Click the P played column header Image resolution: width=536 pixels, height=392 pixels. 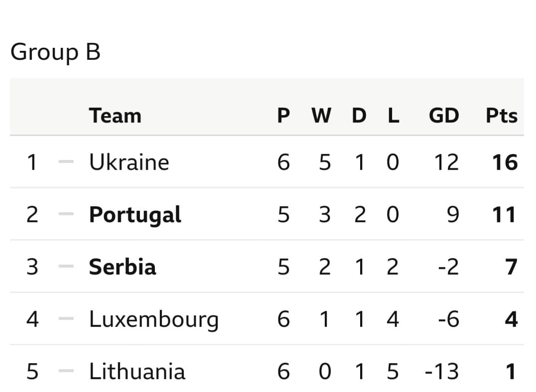(284, 116)
